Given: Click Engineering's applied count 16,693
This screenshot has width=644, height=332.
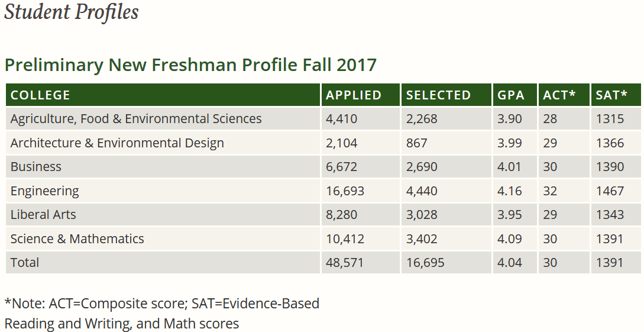Looking at the screenshot, I should 345,191.
